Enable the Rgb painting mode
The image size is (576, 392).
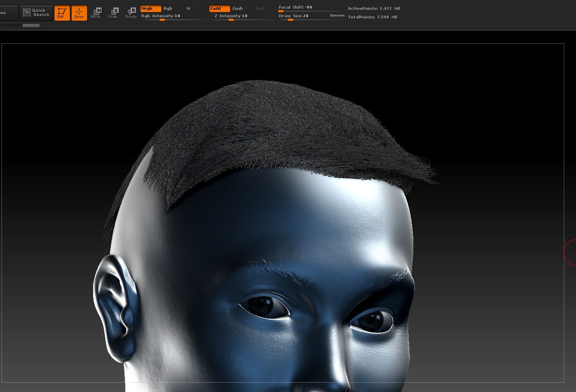click(172, 9)
